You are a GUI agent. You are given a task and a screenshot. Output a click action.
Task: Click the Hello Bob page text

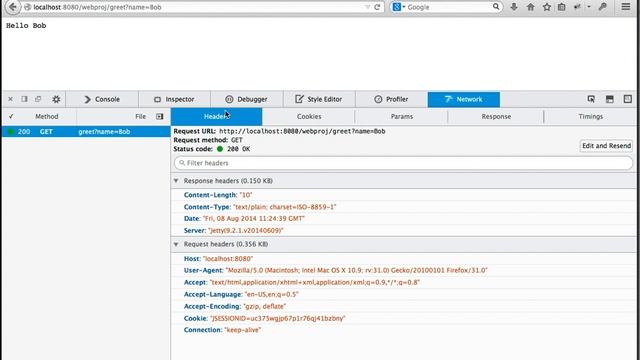pyautogui.click(x=26, y=25)
